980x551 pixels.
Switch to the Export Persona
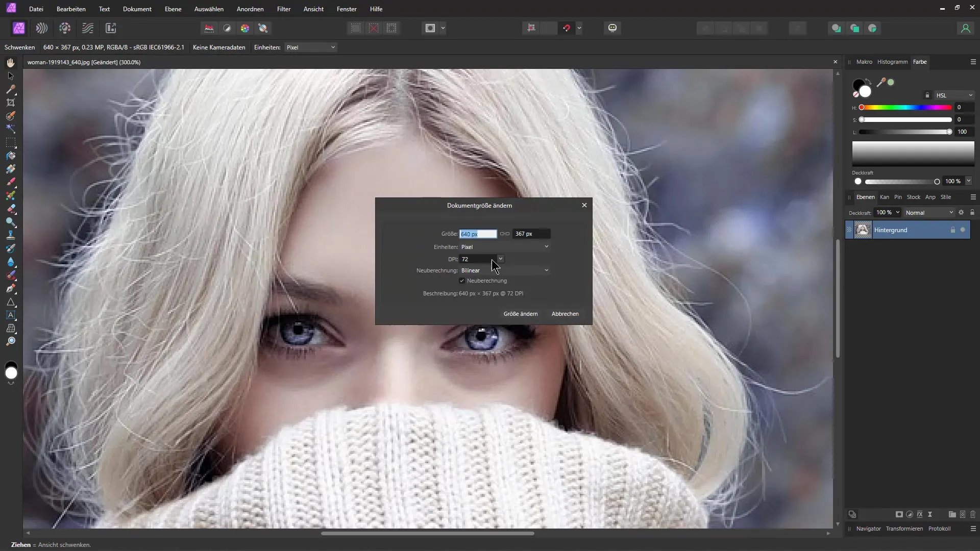pyautogui.click(x=111, y=28)
